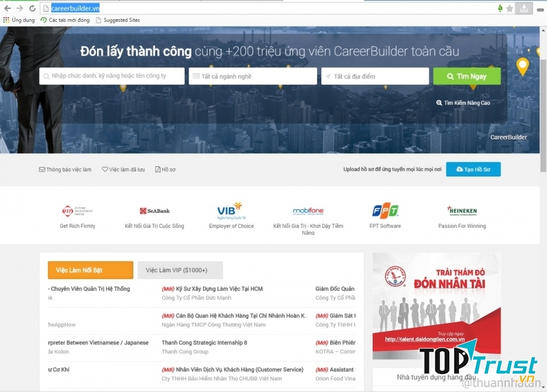Open the Suggested Sites bookmark

118,20
